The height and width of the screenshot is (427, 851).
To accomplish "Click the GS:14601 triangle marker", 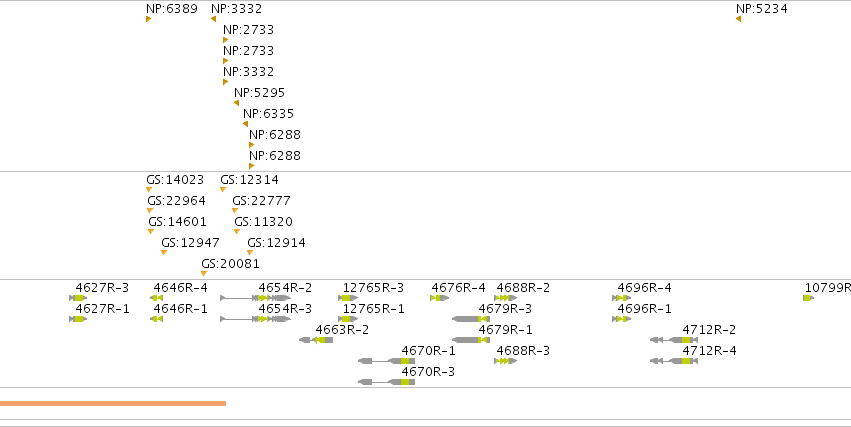I will [151, 232].
